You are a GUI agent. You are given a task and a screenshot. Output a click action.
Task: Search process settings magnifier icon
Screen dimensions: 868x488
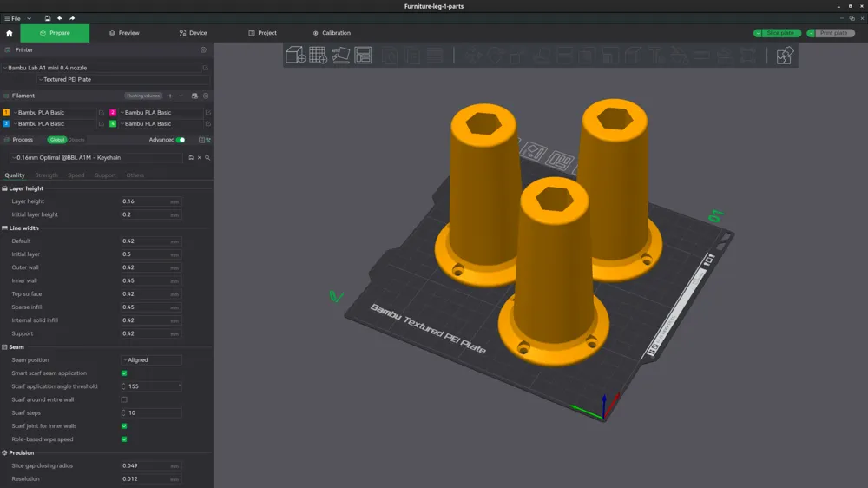point(207,158)
